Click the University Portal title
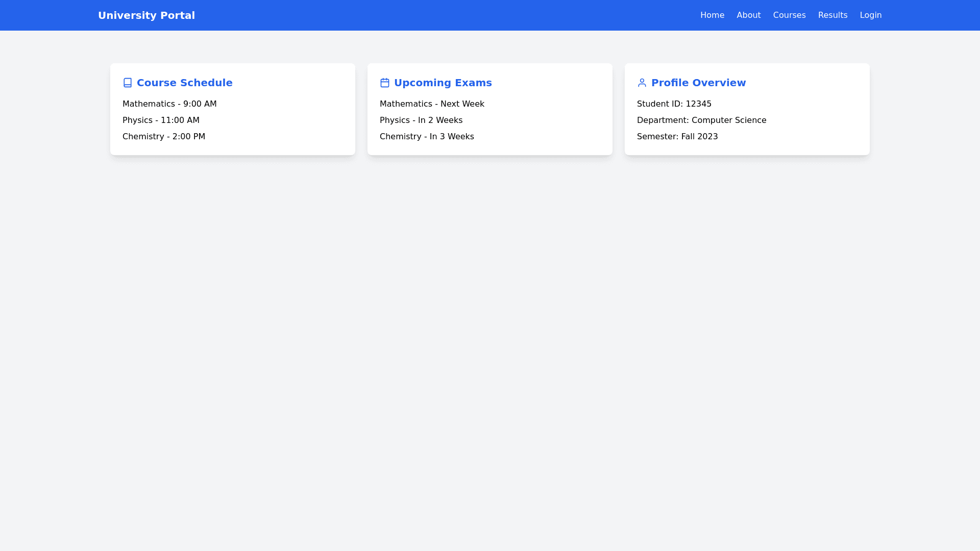The image size is (980, 551). pos(146,15)
